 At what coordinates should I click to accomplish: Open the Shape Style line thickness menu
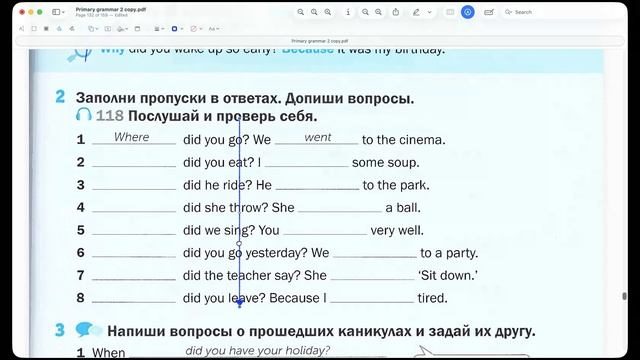coord(159,29)
